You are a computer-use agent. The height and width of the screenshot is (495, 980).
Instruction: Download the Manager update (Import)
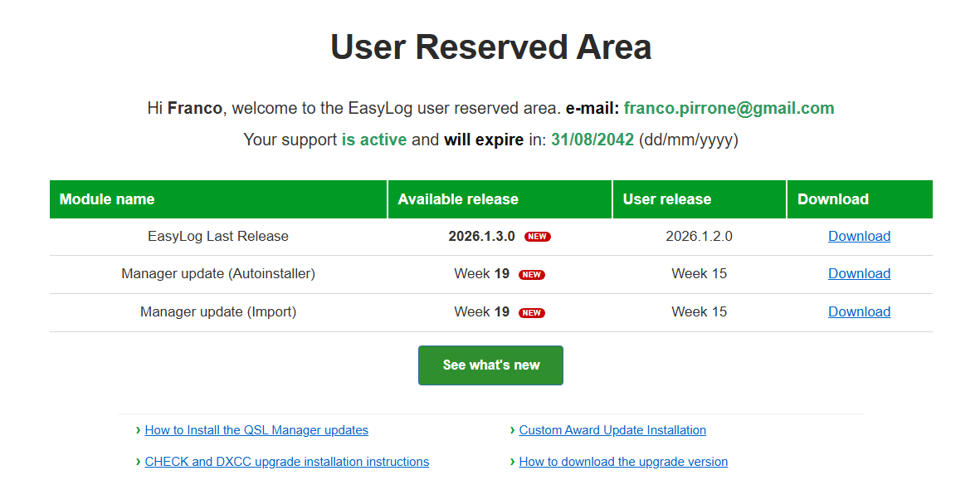coord(859,311)
